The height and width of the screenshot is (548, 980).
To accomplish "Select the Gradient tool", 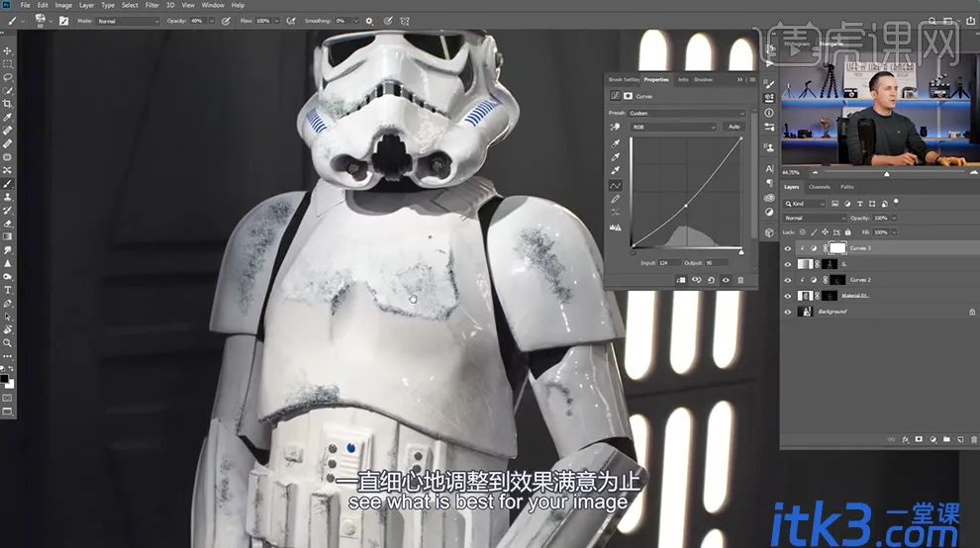I will (8, 236).
